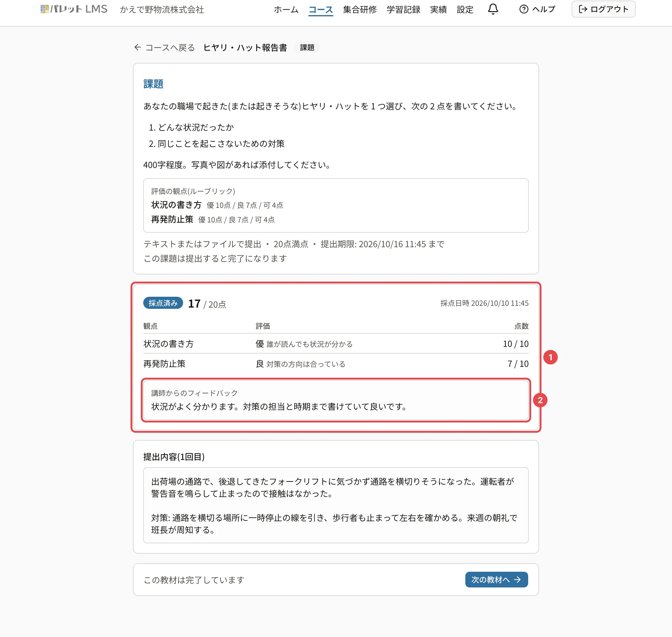Click the logout arrow icon
This screenshot has width=672, height=637.
[x=583, y=9]
